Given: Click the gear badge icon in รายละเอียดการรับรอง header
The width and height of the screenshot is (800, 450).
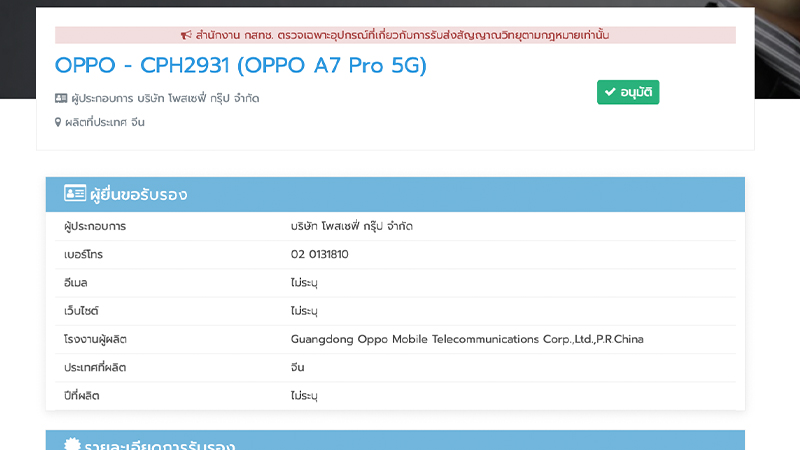Looking at the screenshot, I should [72, 444].
